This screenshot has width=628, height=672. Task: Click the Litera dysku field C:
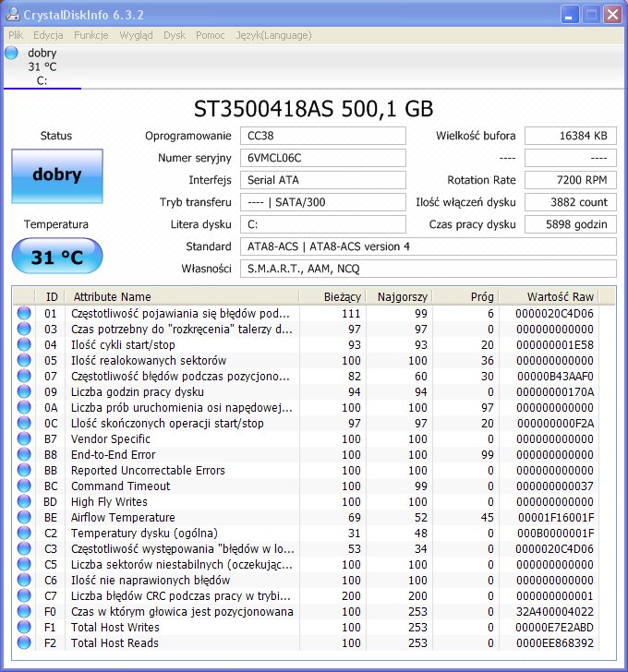323,224
